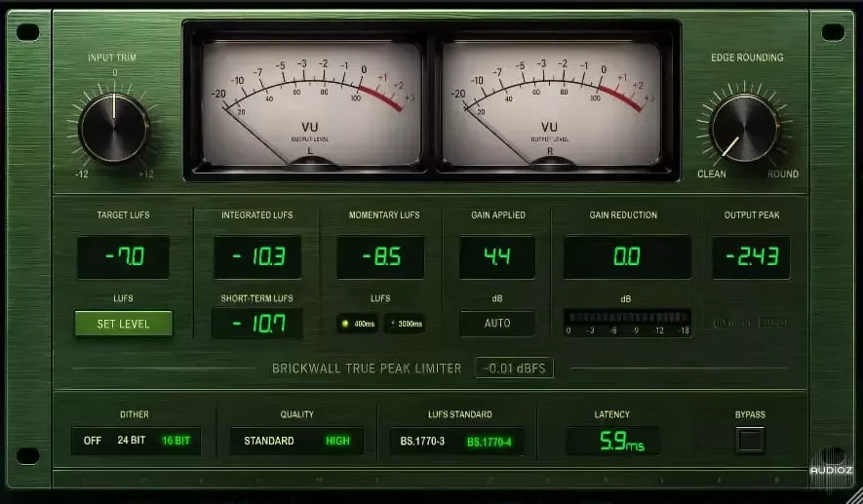
Task: Click the CLEAN label under Edge Rounding
Action: tap(712, 174)
